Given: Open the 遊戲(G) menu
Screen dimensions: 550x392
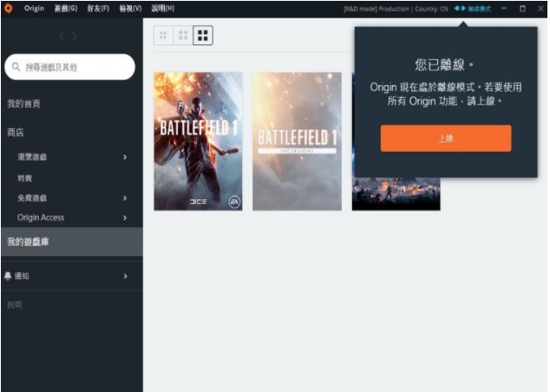Looking at the screenshot, I should point(66,9).
